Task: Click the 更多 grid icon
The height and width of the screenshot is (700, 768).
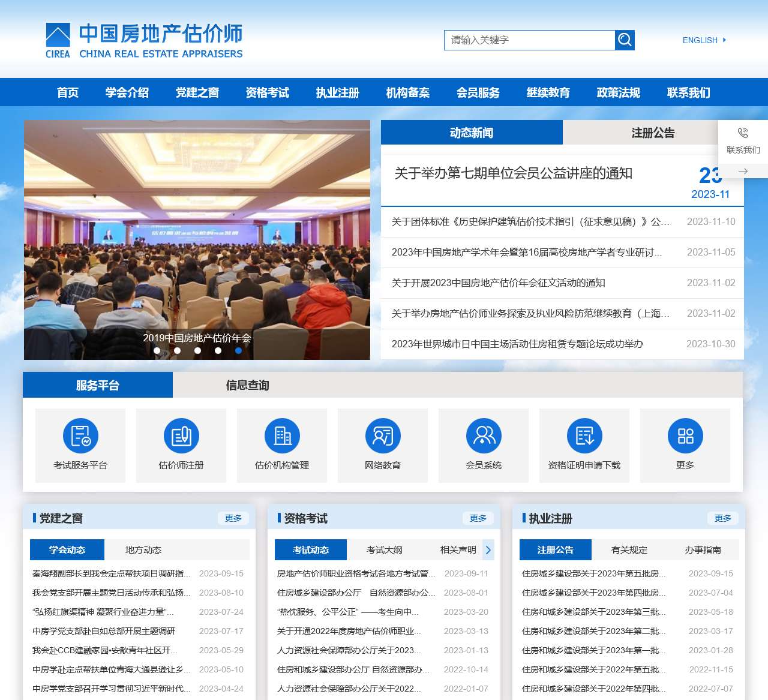Action: pyautogui.click(x=685, y=436)
